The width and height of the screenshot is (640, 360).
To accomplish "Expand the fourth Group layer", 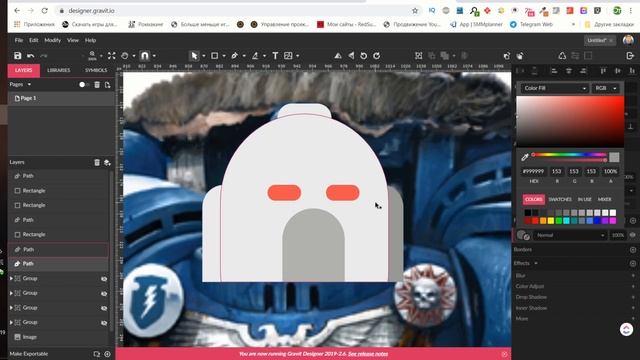I will pyautogui.click(x=11, y=322).
